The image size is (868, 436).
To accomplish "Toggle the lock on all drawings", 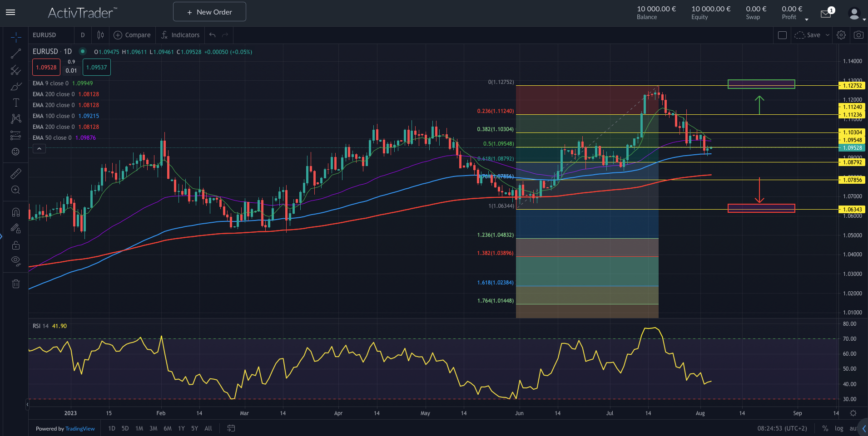I will tap(16, 245).
